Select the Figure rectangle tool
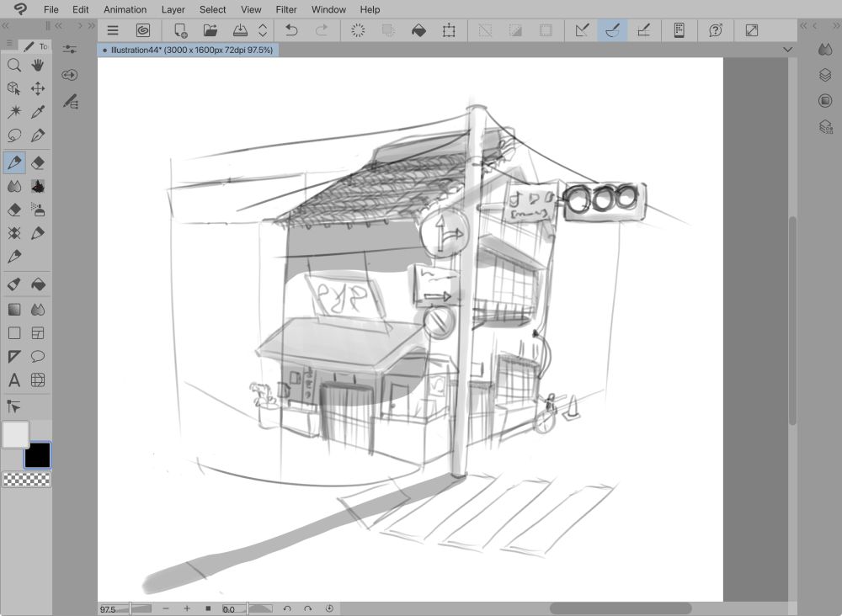The width and height of the screenshot is (842, 616). (x=14, y=333)
